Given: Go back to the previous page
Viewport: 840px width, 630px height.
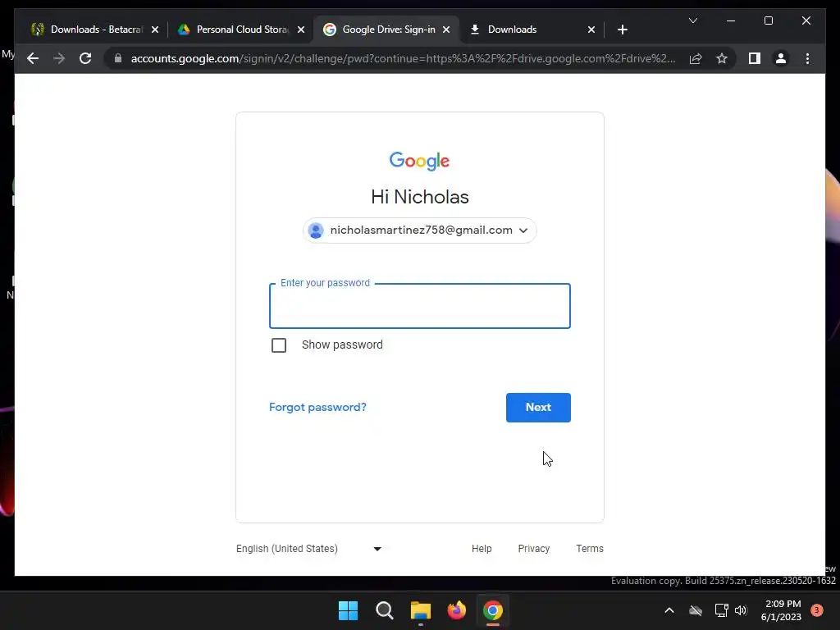Looking at the screenshot, I should point(33,58).
